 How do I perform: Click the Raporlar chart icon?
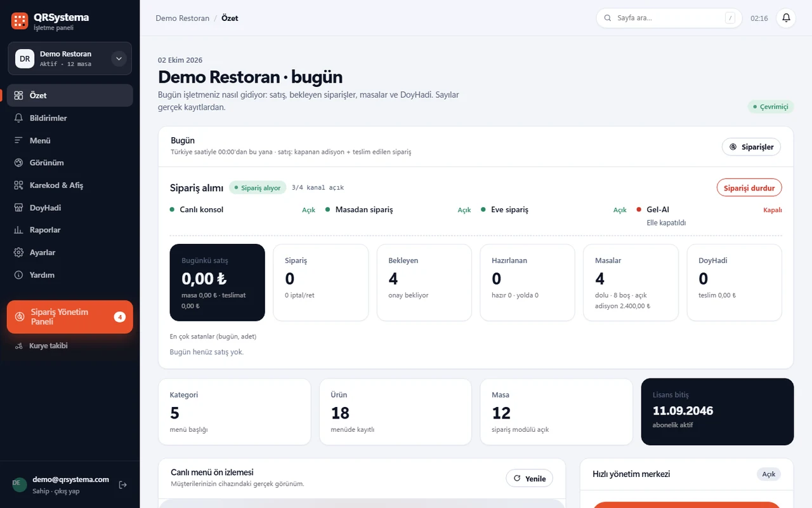tap(18, 230)
